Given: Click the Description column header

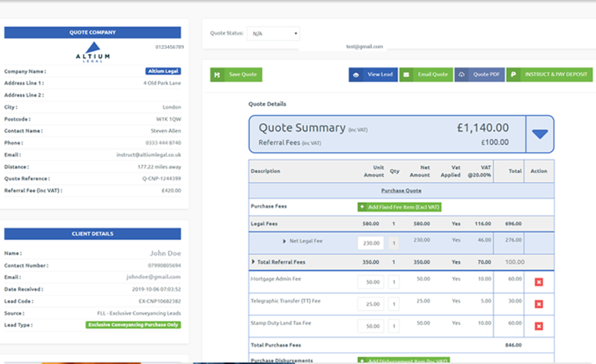Looking at the screenshot, I should 266,171.
